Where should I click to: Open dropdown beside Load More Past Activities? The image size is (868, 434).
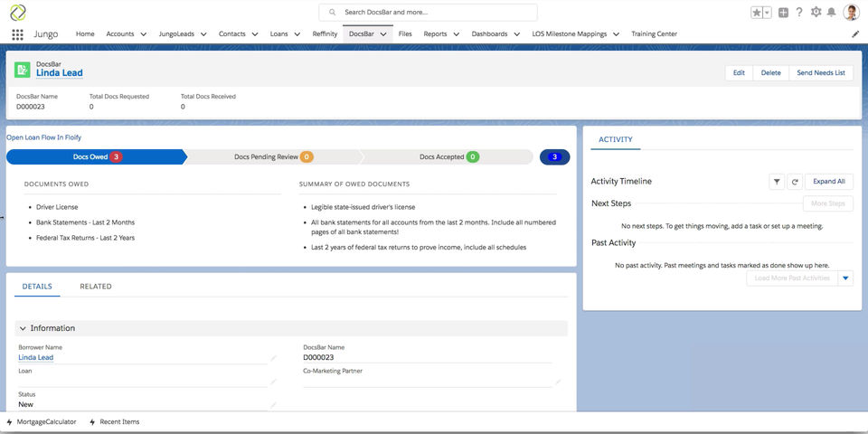click(x=845, y=278)
